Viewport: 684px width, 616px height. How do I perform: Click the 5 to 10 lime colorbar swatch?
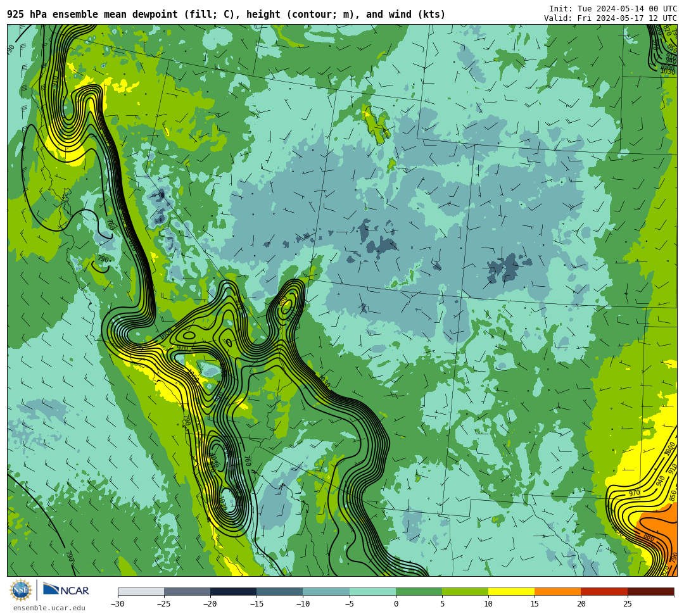[465, 591]
